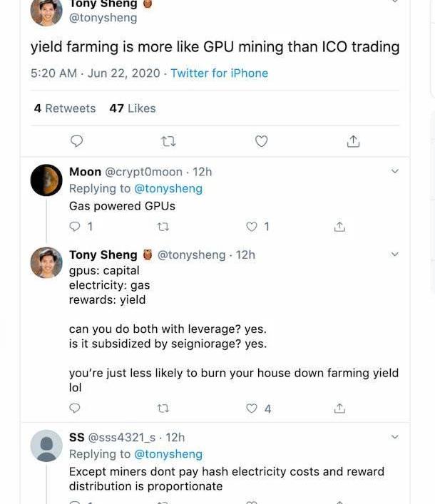Open dropdown chevron on Moon's reply
Image resolution: width=435 pixels, height=504 pixels.
(395, 171)
